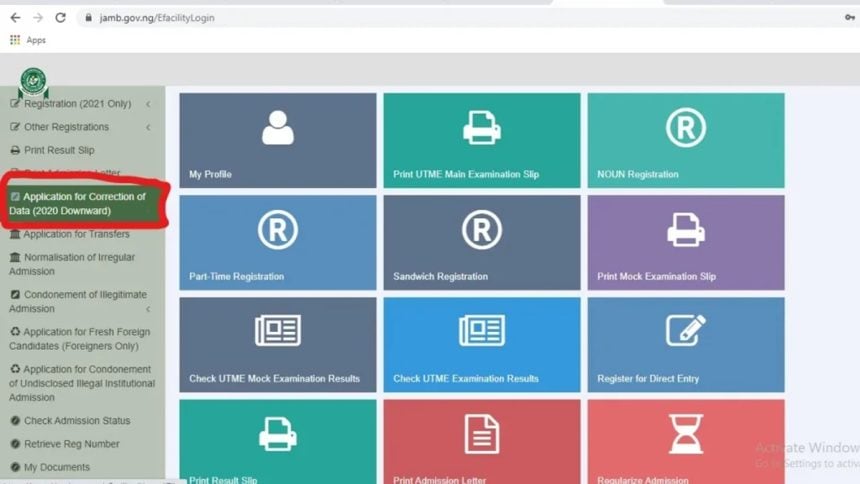860x484 pixels.
Task: Click Retrieve Reg Number in sidebar
Action: [x=71, y=444]
